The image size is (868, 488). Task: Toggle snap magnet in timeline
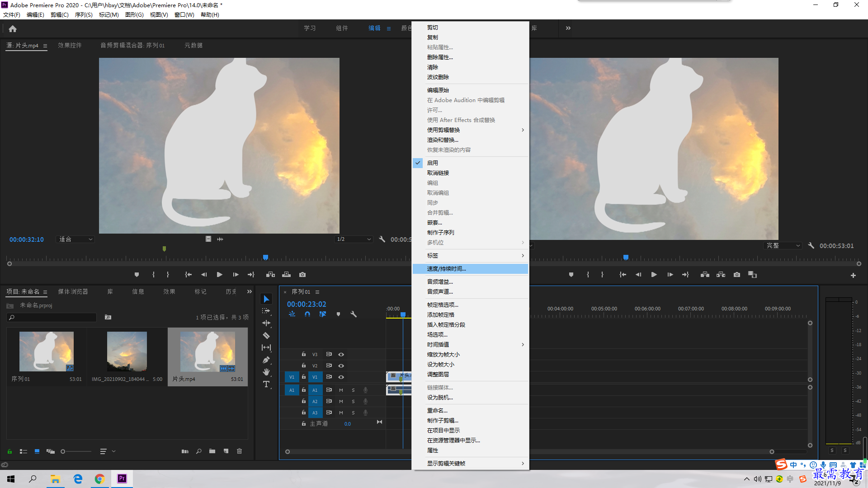point(307,314)
